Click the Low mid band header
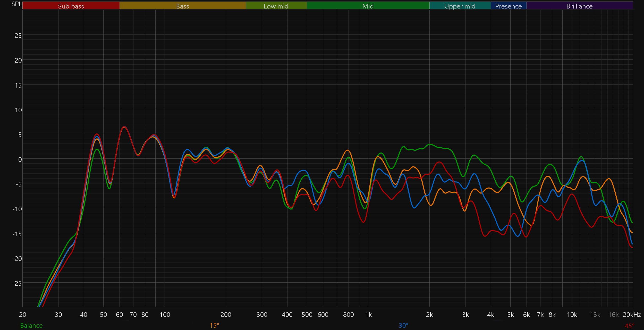 click(x=276, y=6)
